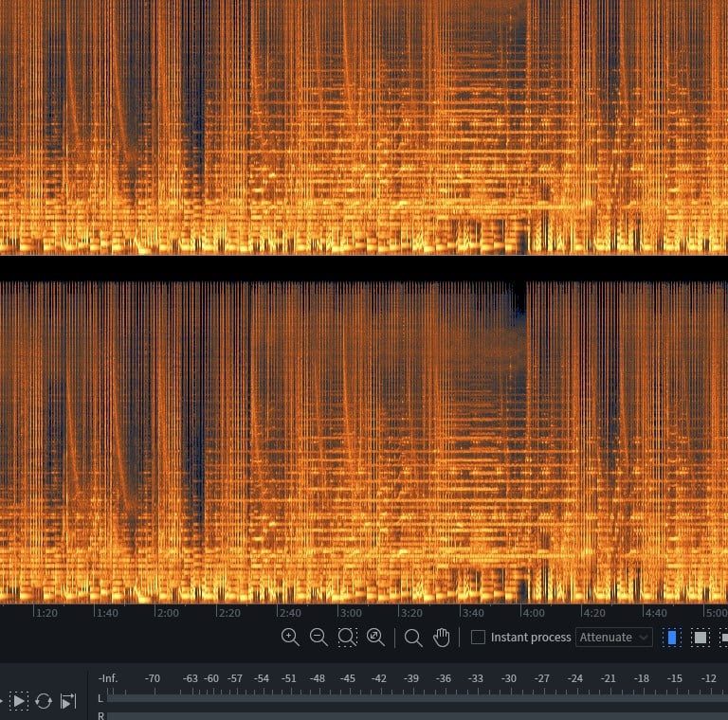This screenshot has width=728, height=720.
Task: Select the hand grab tool
Action: coord(442,637)
